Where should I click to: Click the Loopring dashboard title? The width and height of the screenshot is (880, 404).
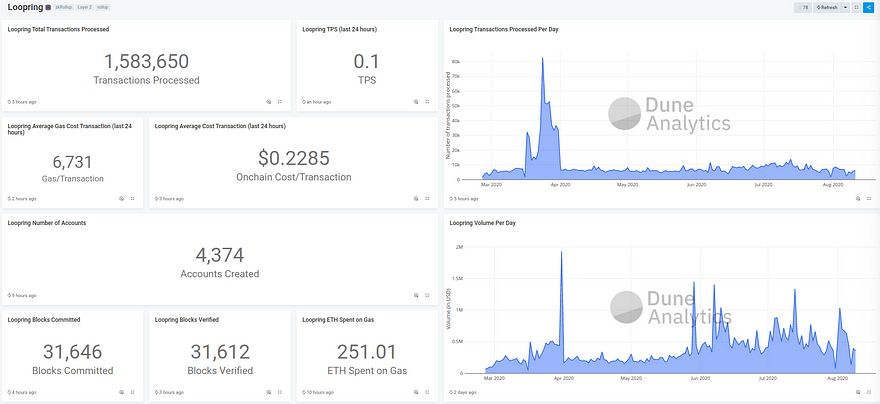[25, 7]
